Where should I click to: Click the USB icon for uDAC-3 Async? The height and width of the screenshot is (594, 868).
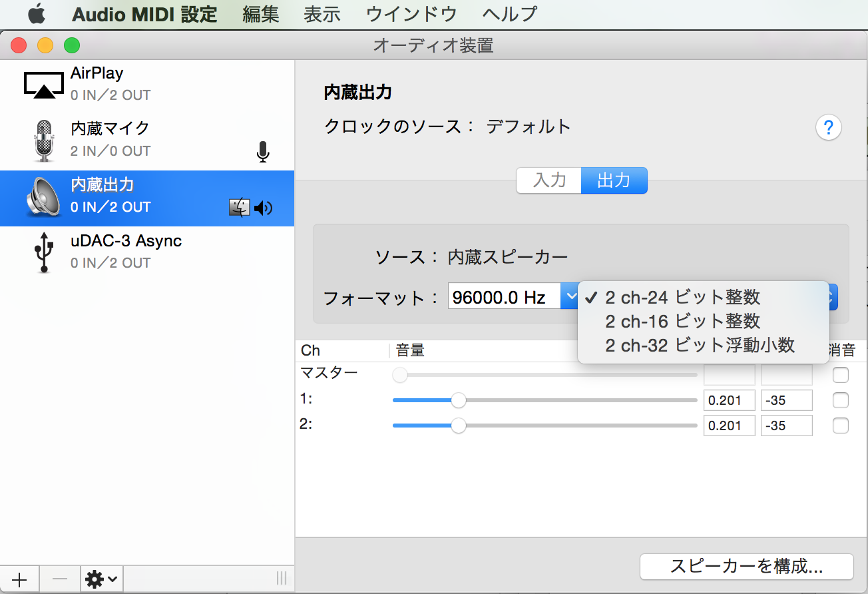44,252
